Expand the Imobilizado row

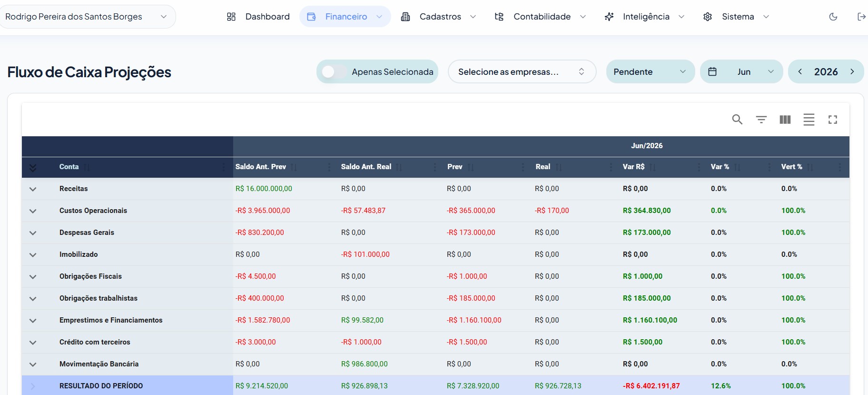coord(33,255)
